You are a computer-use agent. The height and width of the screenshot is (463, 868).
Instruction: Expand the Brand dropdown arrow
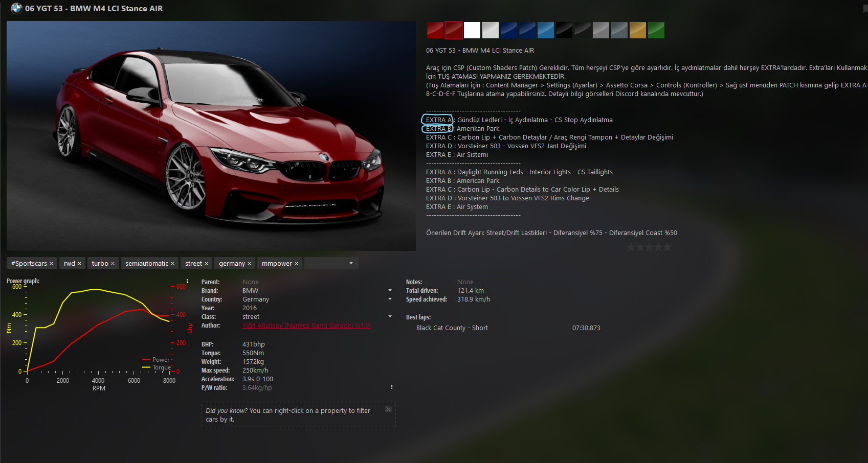(390, 290)
